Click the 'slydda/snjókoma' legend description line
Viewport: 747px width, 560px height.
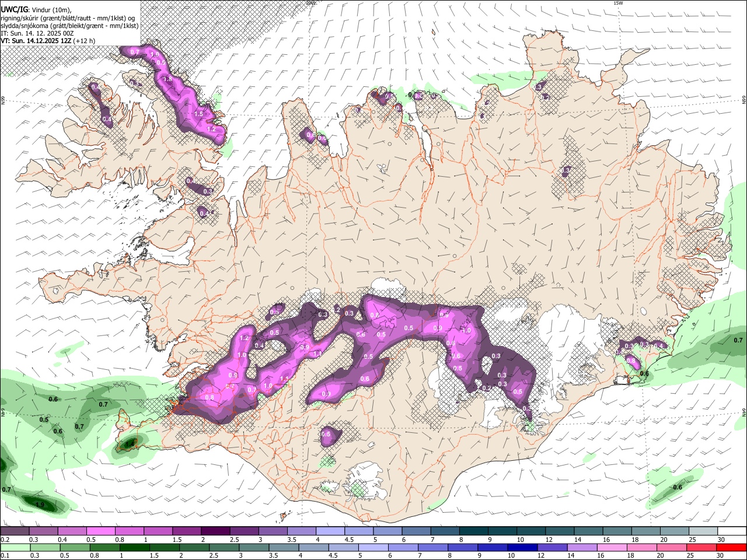(69, 26)
